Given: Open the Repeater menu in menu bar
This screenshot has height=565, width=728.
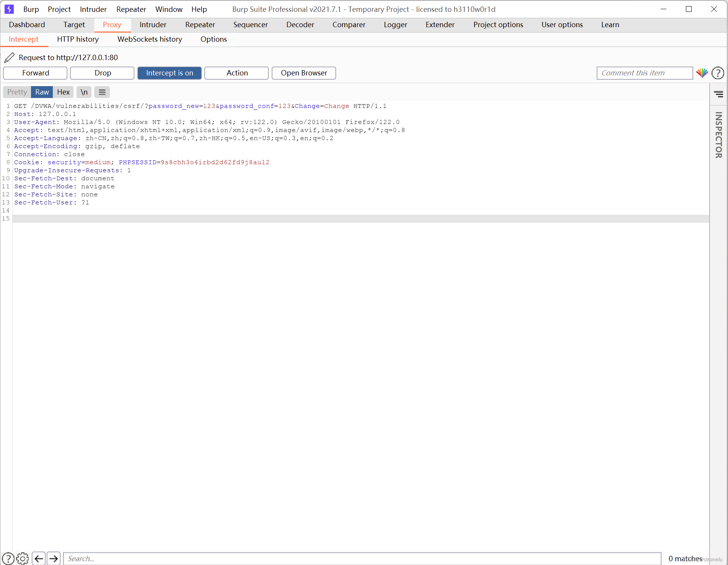Looking at the screenshot, I should [131, 9].
